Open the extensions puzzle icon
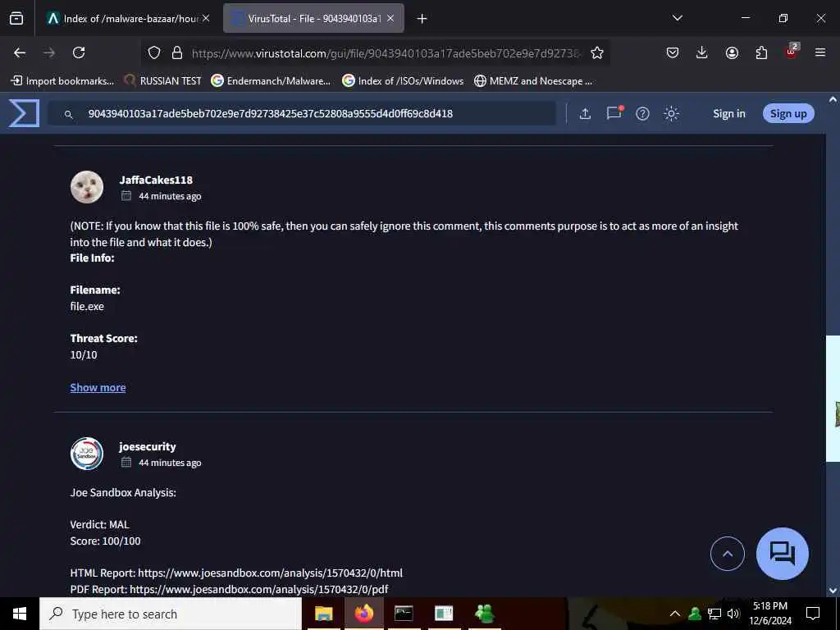The height and width of the screenshot is (630, 840). pos(761,52)
